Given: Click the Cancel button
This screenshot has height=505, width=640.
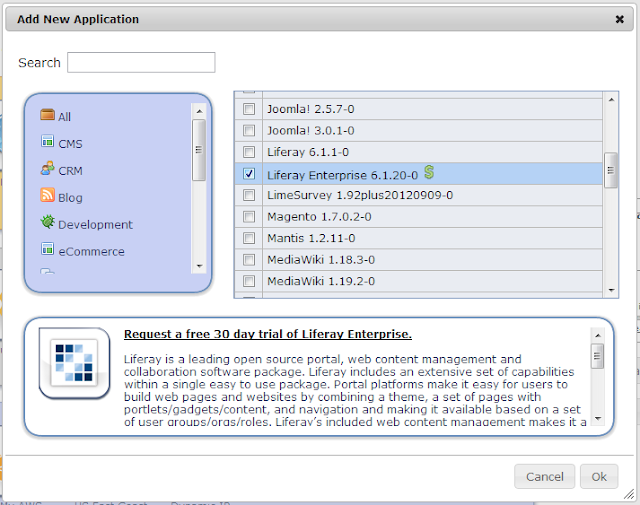Looking at the screenshot, I should [x=544, y=476].
